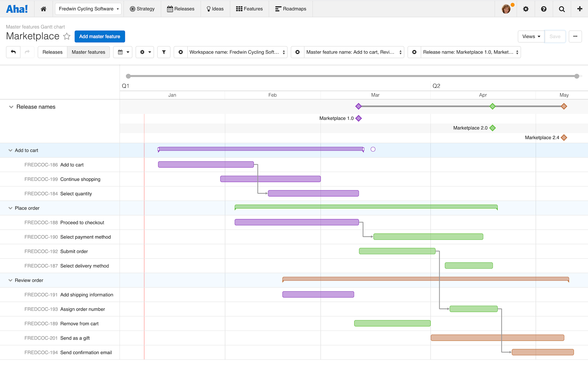588x367 pixels.
Task: Click the undo arrow icon
Action: coord(13,52)
